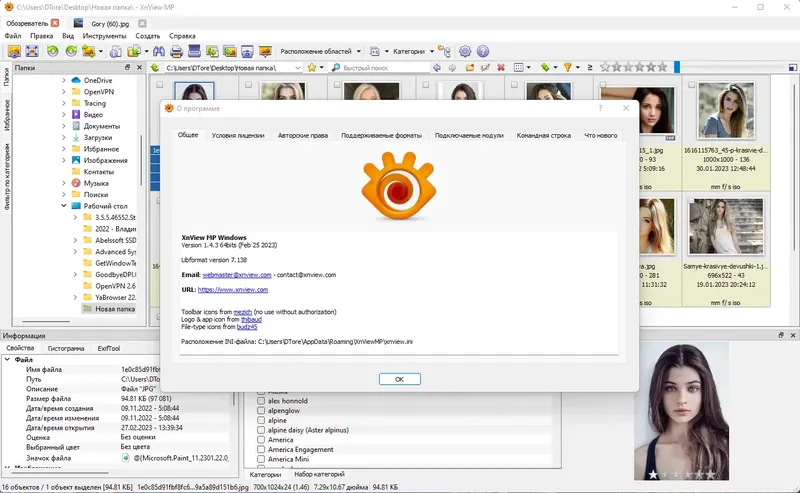Image resolution: width=800 pixels, height=493 pixels.
Task: Enable the alpine daisy (Aster alpinus) category
Action: click(261, 430)
